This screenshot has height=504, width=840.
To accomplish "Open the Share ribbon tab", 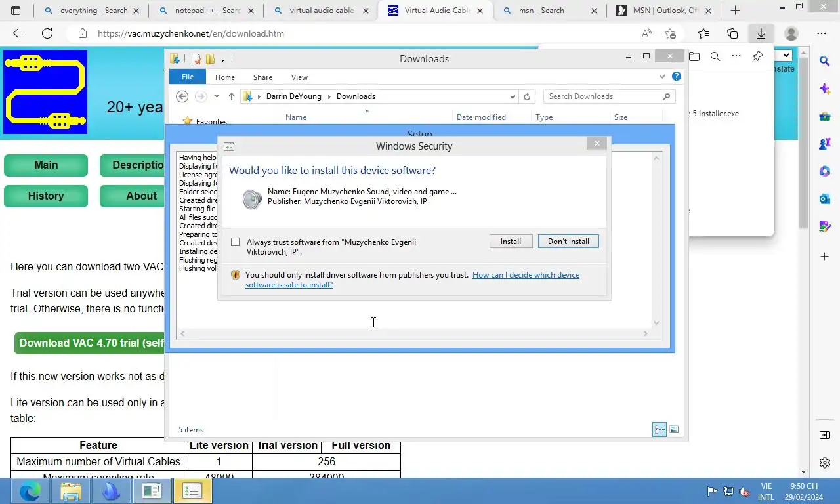I will coord(262,77).
